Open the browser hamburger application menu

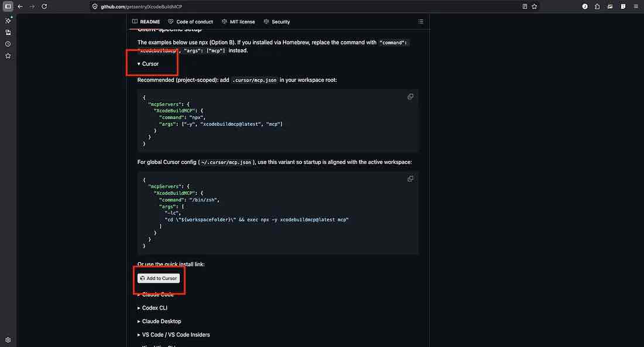coord(636,6)
